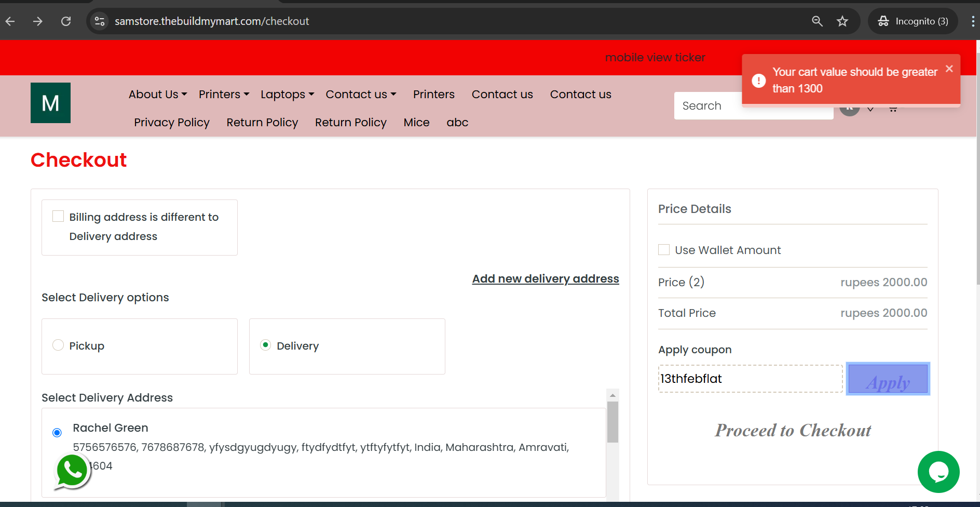Open the browser zoom magnifier icon
Viewport: 980px width, 507px height.
click(x=817, y=21)
